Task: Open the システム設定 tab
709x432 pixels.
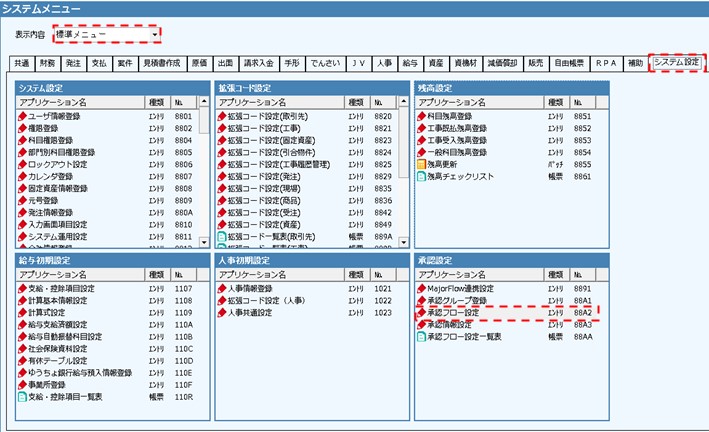Action: pos(676,63)
